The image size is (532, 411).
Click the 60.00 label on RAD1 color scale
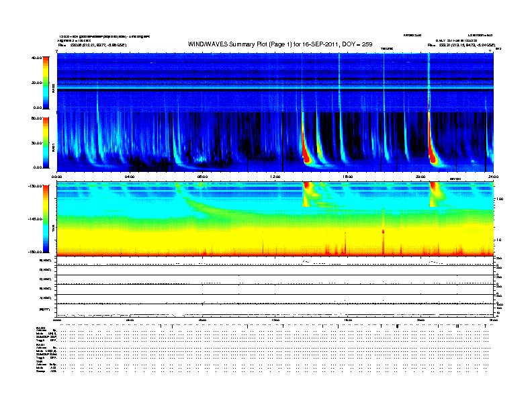coord(36,118)
